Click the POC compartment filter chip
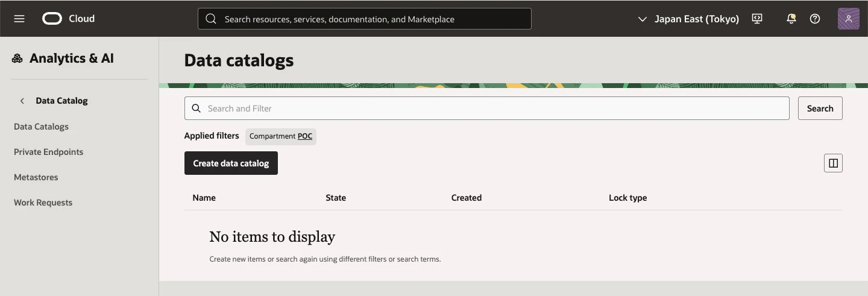The height and width of the screenshot is (296, 868). click(281, 136)
